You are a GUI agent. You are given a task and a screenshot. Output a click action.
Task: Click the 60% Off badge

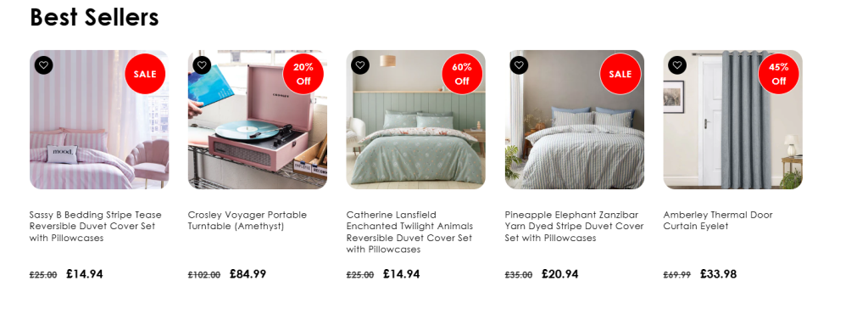click(x=462, y=74)
